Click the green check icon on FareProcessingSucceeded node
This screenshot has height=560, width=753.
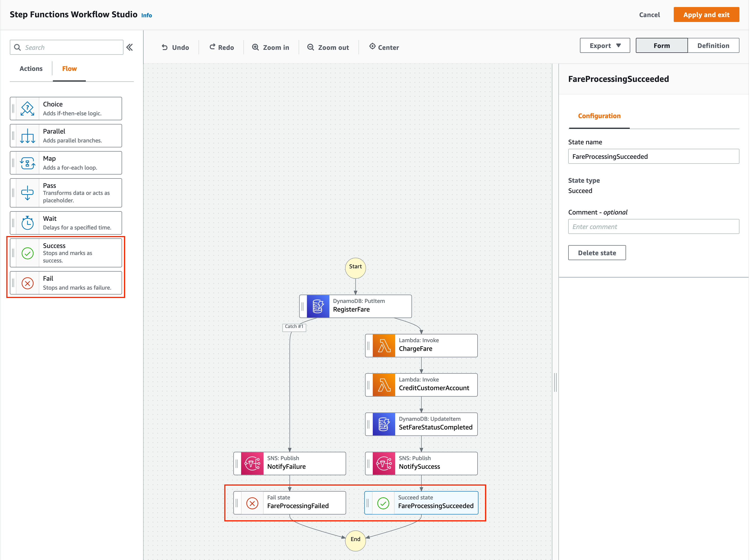(x=383, y=503)
